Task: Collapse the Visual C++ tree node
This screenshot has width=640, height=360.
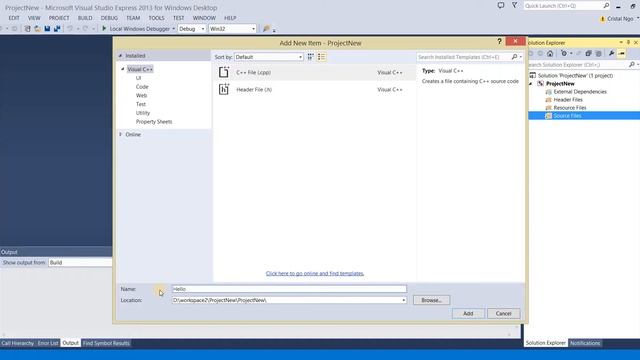Action: coord(122,69)
